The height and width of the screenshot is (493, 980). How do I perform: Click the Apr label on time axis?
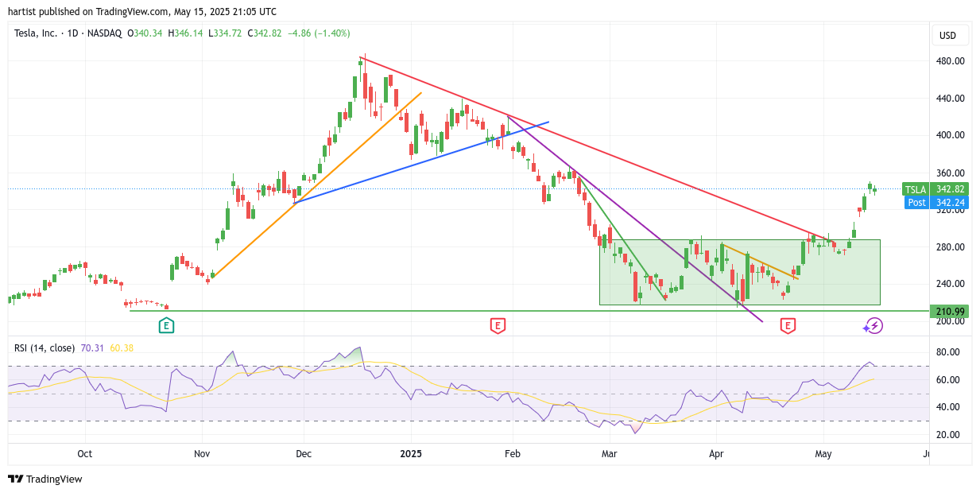tap(716, 454)
